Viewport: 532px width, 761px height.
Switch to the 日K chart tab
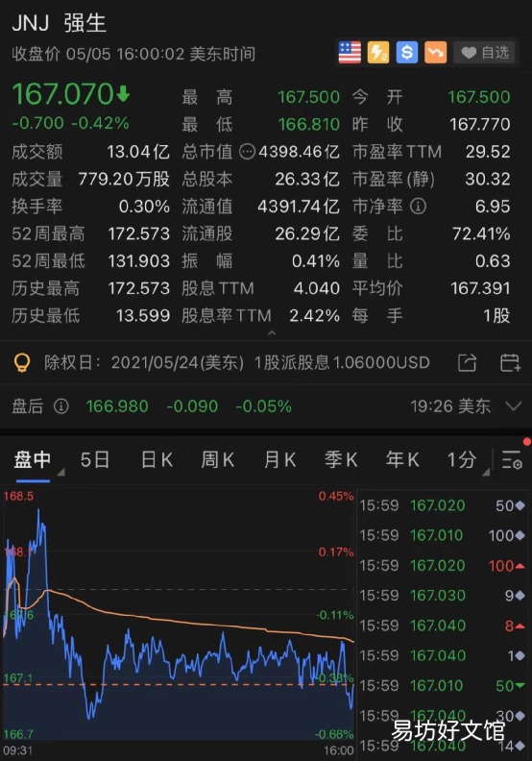click(x=157, y=459)
